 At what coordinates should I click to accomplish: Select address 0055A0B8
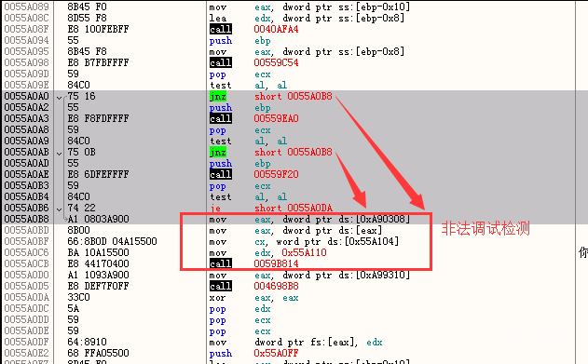click(x=27, y=219)
